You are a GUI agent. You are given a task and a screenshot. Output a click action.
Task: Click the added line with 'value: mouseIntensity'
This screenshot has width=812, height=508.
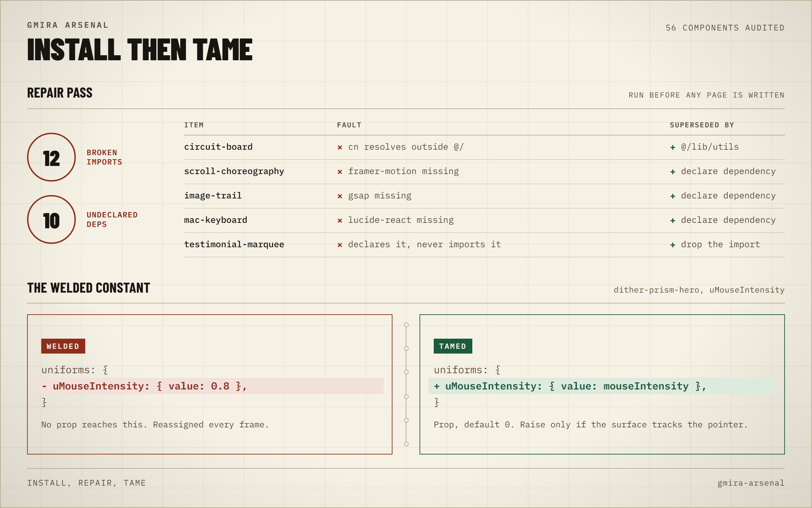coord(602,386)
